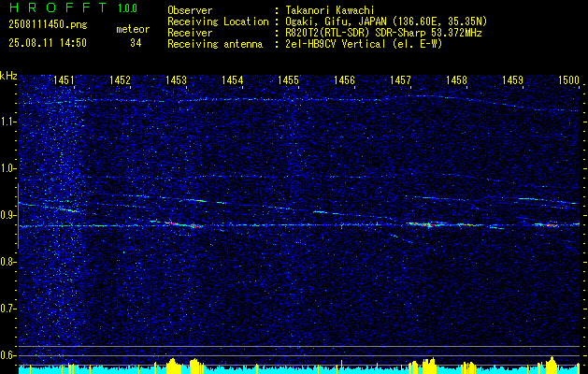The width and height of the screenshot is (588, 374).
Task: Click the 1459 time marker
Action: tap(513, 79)
